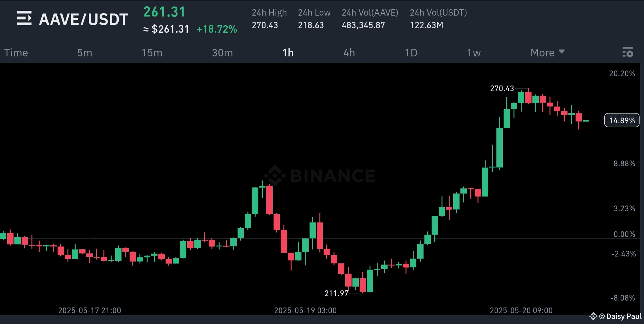Click the 211.97 low price marker
Image resolution: width=644 pixels, height=324 pixels.
point(336,293)
